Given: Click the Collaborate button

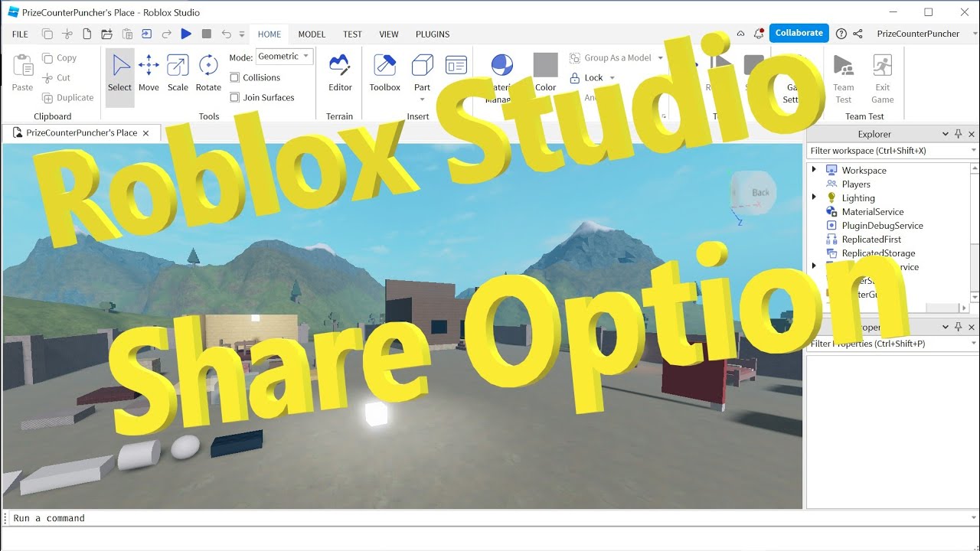Looking at the screenshot, I should click(x=799, y=33).
